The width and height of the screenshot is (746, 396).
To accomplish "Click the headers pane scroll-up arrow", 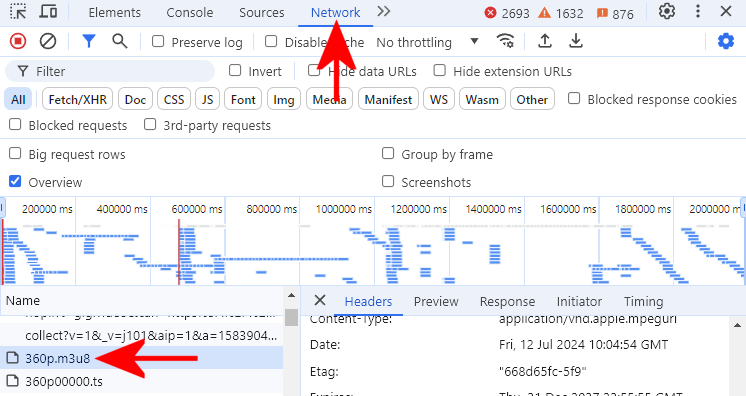I will pos(737,325).
